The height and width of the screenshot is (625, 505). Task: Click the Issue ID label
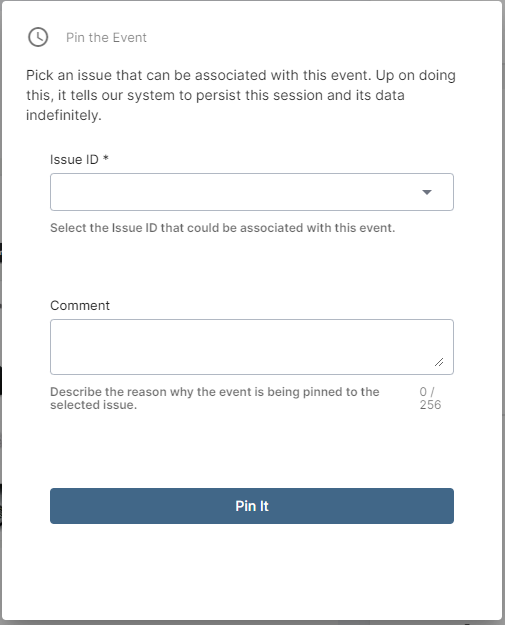74,159
